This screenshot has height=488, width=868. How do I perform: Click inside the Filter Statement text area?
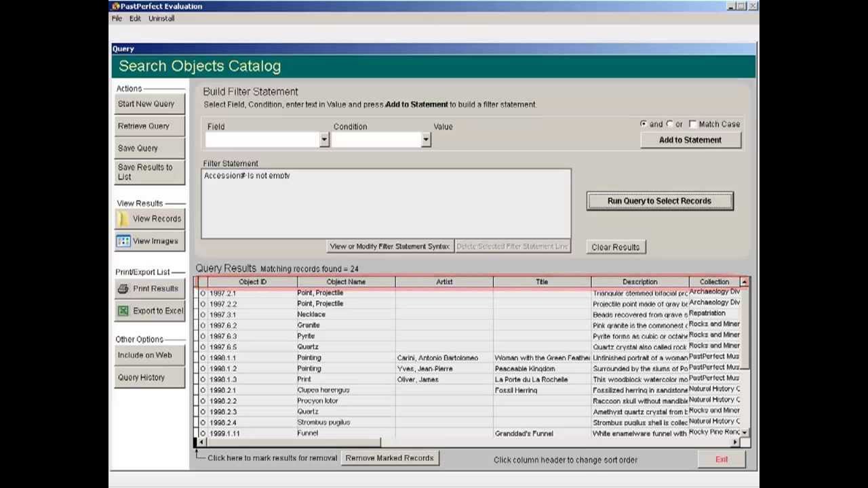(x=386, y=203)
